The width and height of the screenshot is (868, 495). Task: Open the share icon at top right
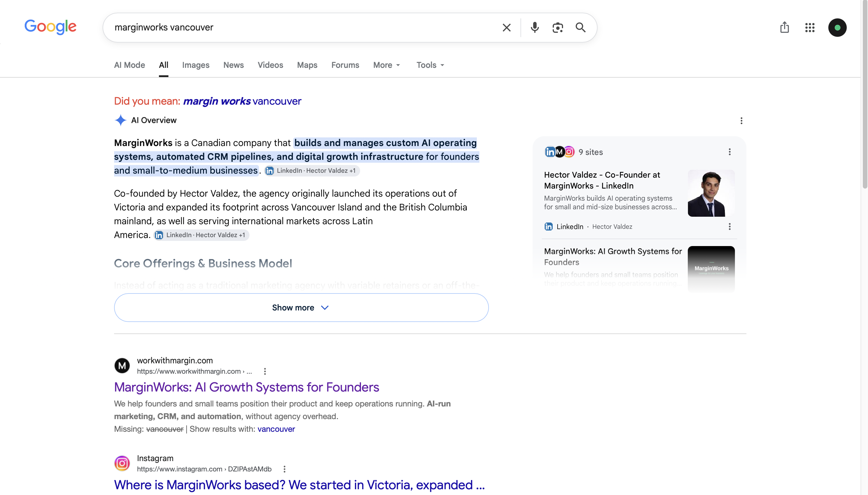coord(784,27)
